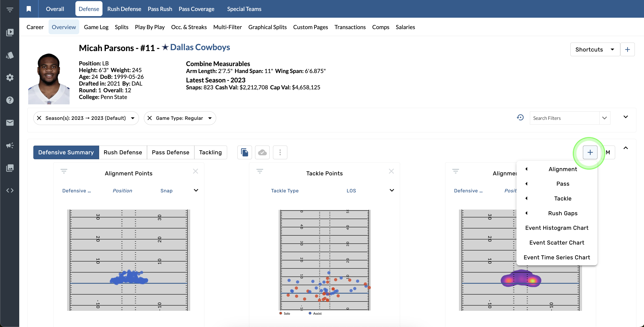Click the Tackling button
This screenshot has width=644, height=327.
[x=210, y=152]
